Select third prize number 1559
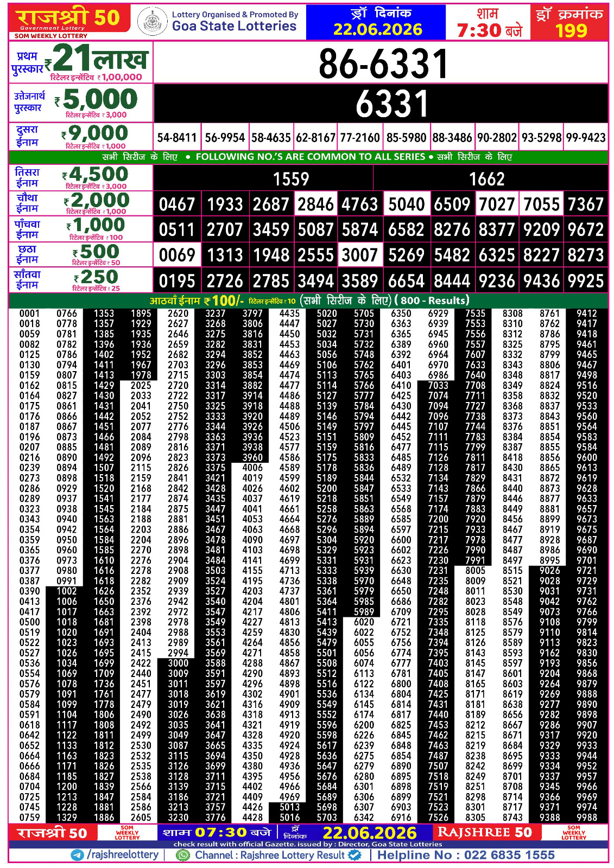 click(291, 178)
